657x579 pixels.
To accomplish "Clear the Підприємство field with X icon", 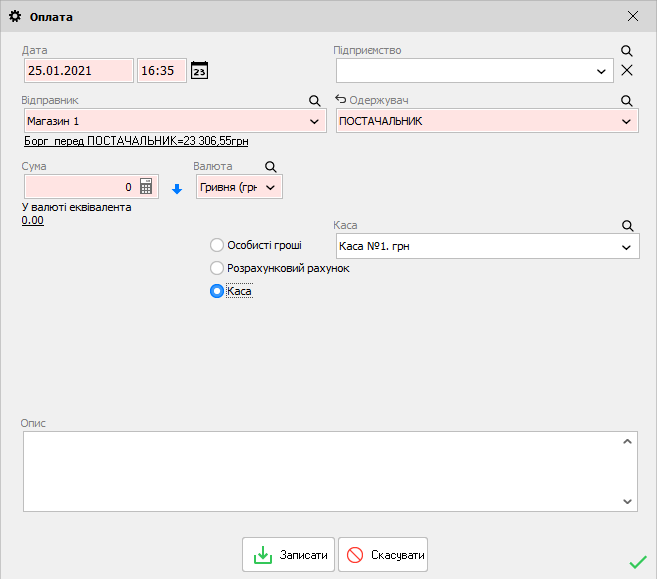I will 627,70.
